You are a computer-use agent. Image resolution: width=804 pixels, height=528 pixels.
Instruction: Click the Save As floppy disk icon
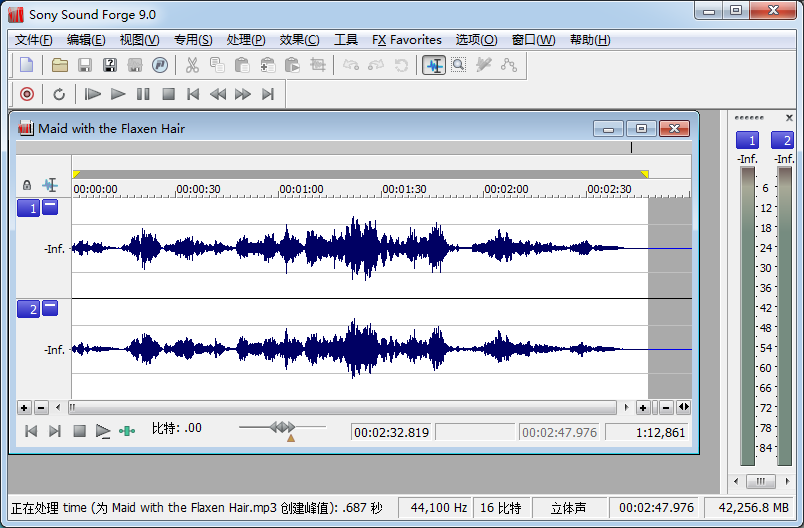pyautogui.click(x=110, y=65)
